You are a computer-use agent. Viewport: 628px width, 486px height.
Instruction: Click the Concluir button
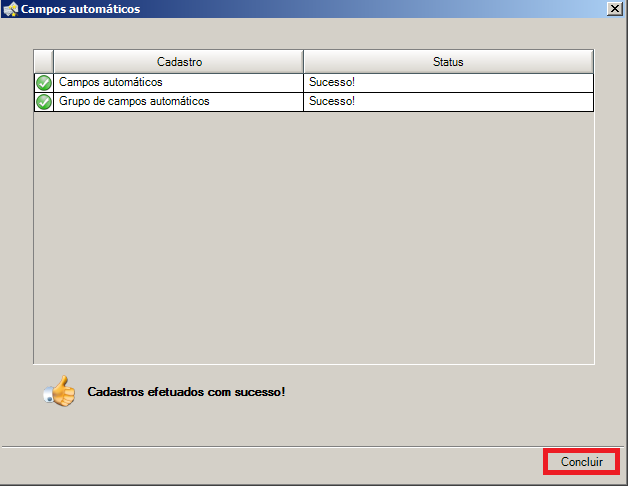pyautogui.click(x=581, y=462)
